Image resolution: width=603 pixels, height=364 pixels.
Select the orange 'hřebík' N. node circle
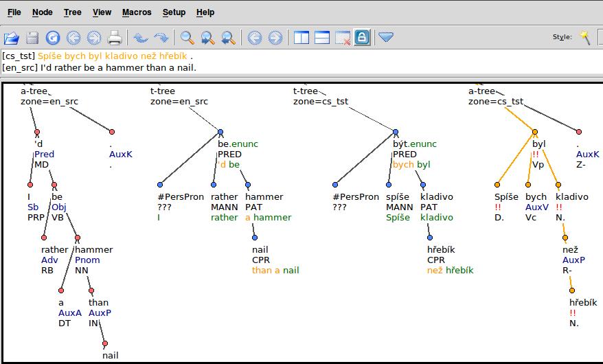point(572,291)
